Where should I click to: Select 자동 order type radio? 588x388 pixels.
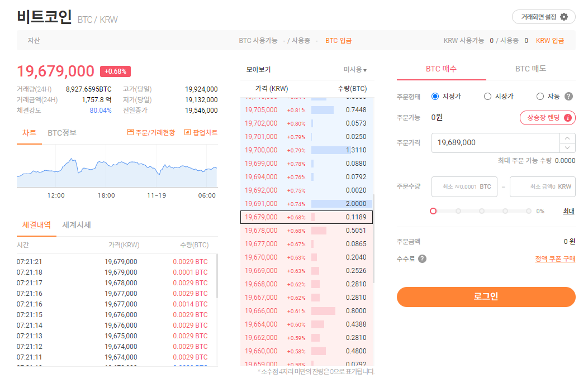pyautogui.click(x=540, y=96)
